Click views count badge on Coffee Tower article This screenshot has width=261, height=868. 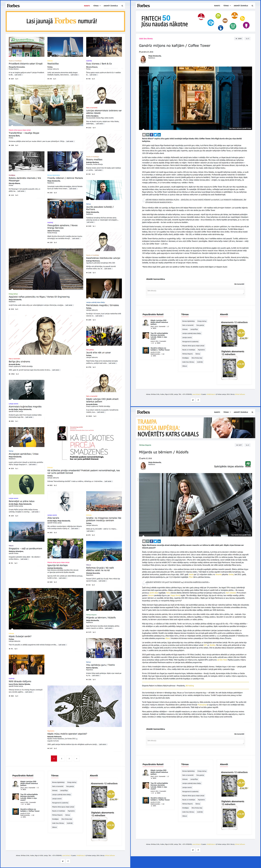coord(239,38)
